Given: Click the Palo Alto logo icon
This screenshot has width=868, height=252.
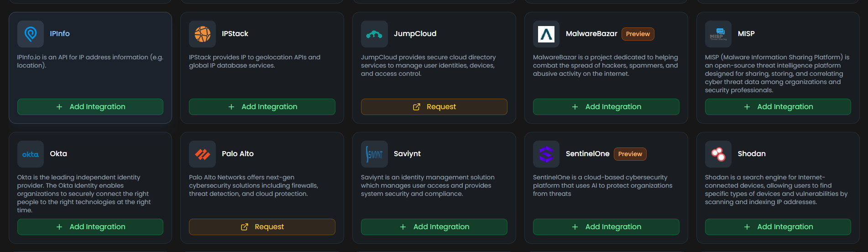Looking at the screenshot, I should pos(202,154).
